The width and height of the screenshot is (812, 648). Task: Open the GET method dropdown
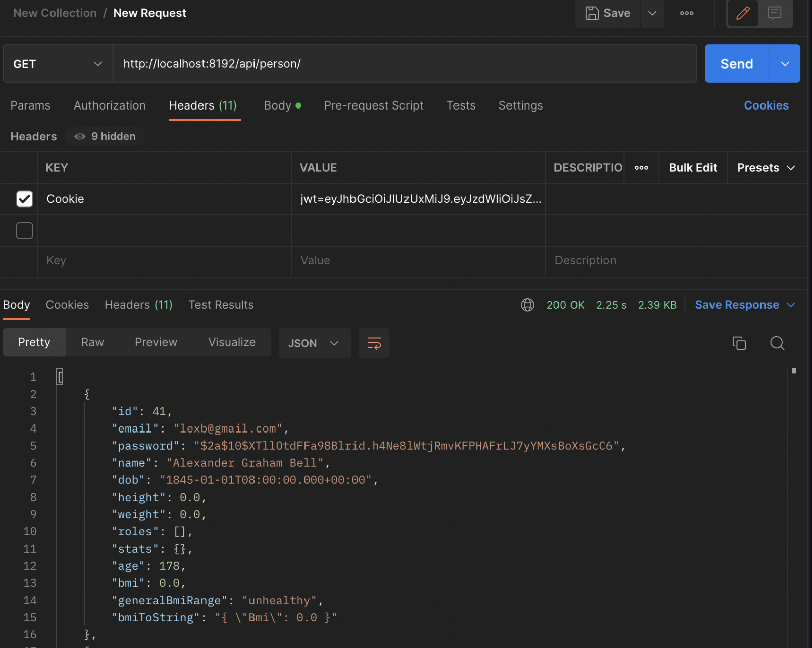click(x=58, y=64)
